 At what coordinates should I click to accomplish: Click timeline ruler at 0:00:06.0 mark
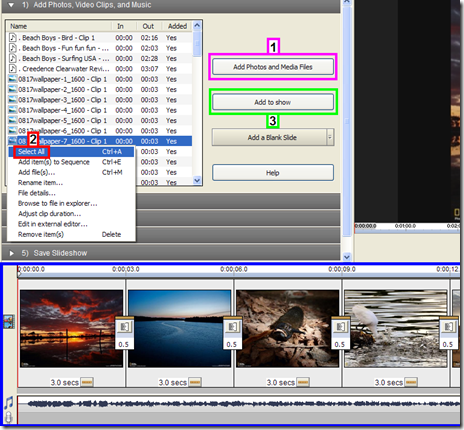(x=234, y=269)
